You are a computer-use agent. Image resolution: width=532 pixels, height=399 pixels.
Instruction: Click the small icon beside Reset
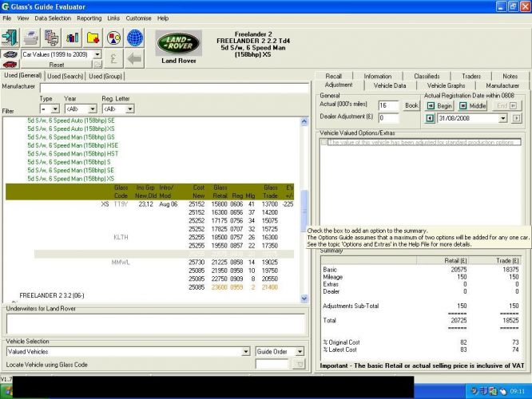[97, 64]
